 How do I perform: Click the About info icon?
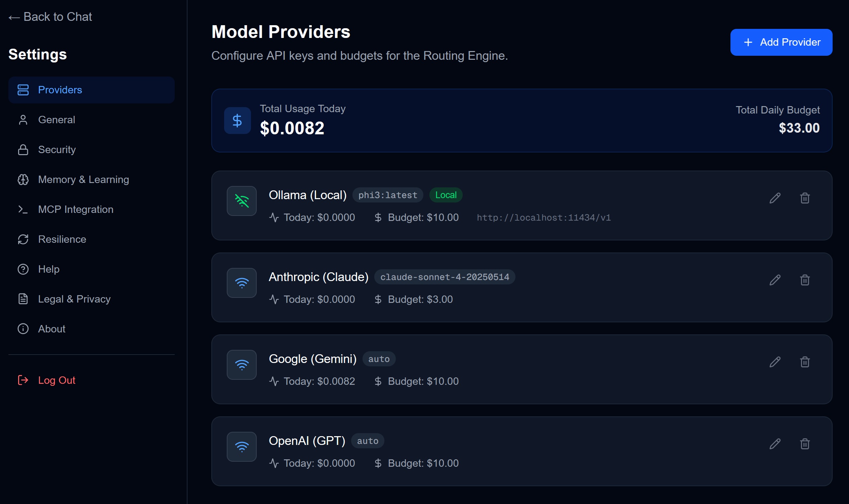[x=23, y=328]
